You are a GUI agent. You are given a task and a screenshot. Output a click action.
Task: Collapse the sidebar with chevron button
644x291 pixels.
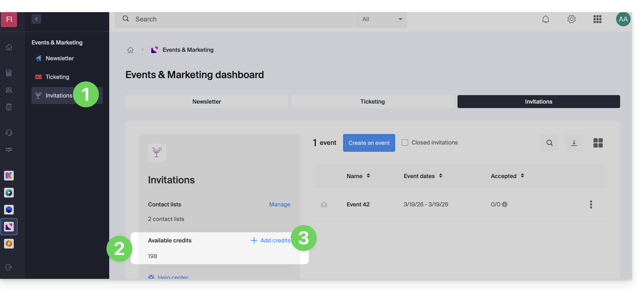(36, 19)
